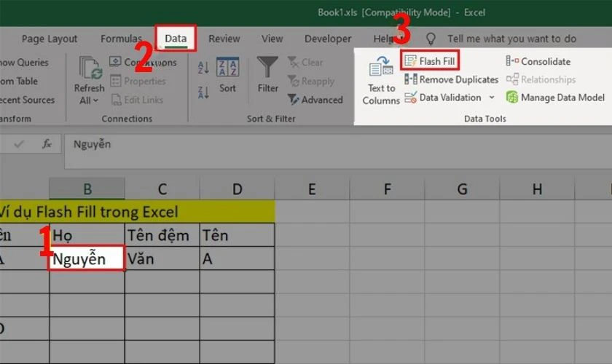Click the Properties command in Connections
612x364 pixels.
(x=138, y=81)
